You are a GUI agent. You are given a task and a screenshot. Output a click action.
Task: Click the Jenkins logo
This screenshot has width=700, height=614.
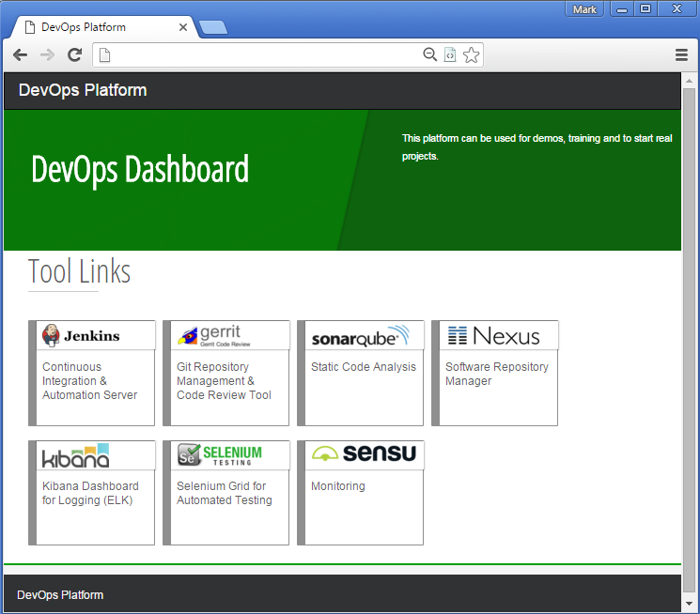point(81,335)
